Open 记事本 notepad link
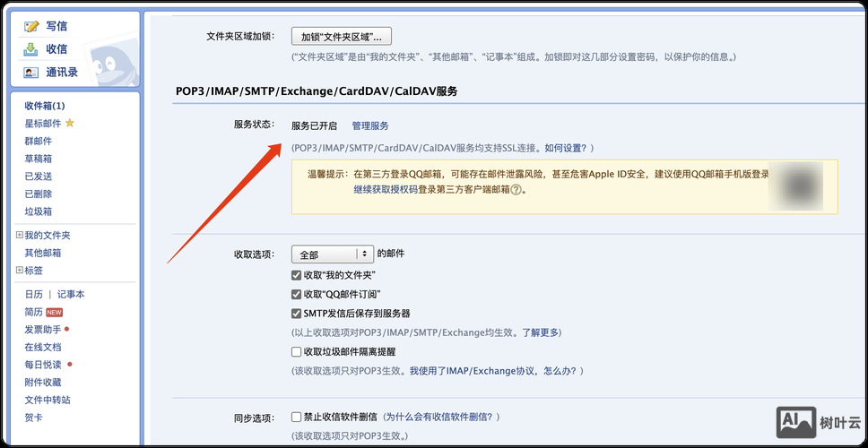Image resolution: width=868 pixels, height=448 pixels. point(72,295)
